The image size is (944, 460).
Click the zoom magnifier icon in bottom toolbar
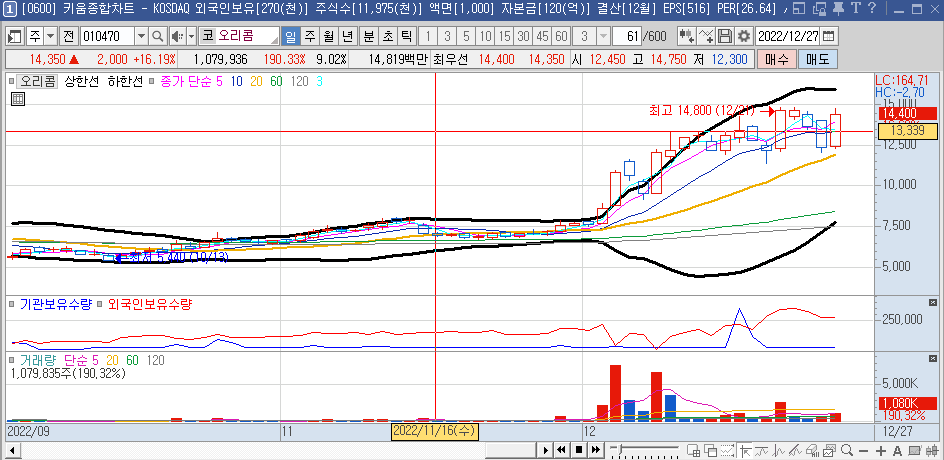(846, 450)
